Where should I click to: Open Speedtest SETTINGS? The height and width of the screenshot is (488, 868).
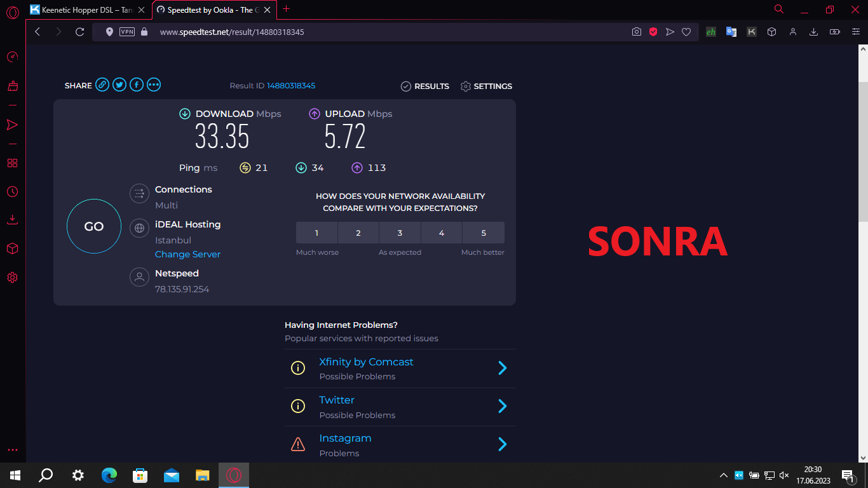[x=486, y=86]
